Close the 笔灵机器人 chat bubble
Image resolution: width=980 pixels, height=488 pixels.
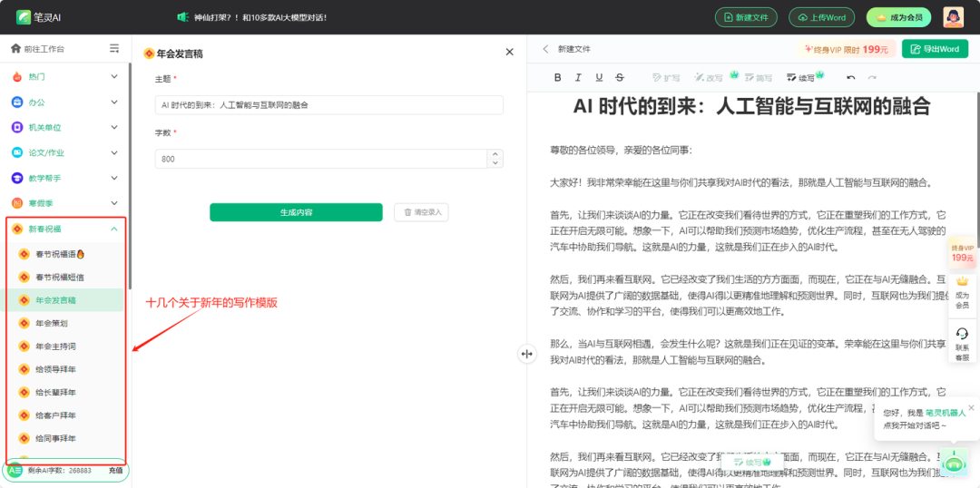[971, 407]
